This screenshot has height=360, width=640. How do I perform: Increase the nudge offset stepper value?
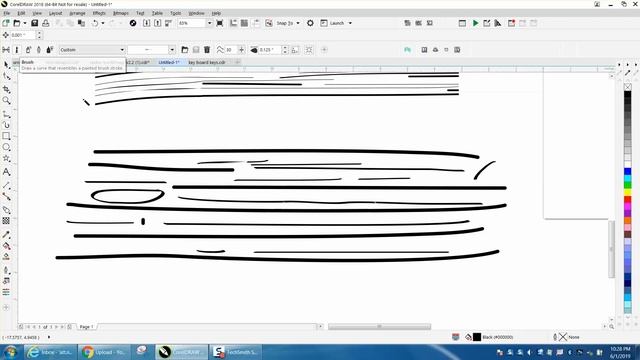39,33
